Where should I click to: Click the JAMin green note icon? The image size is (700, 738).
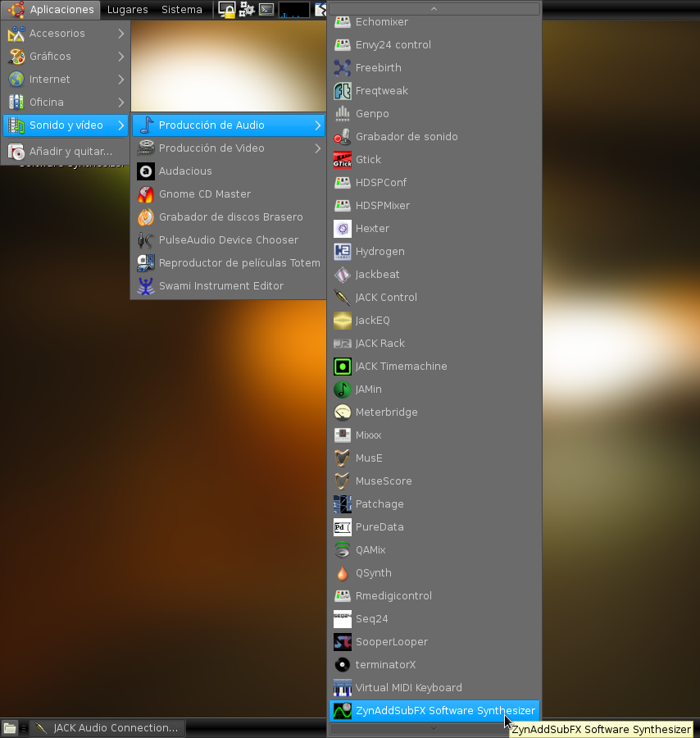click(343, 389)
